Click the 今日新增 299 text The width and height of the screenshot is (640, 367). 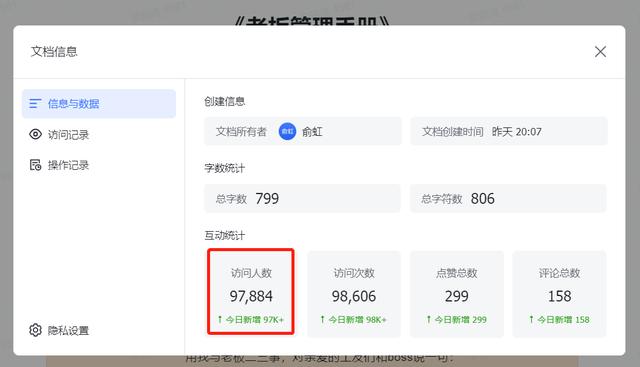(460, 320)
